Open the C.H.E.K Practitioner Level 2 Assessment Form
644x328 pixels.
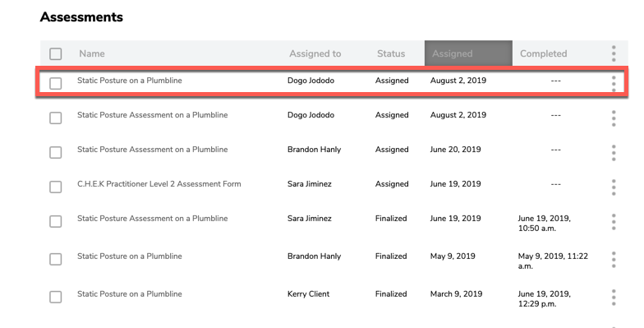[x=159, y=184]
